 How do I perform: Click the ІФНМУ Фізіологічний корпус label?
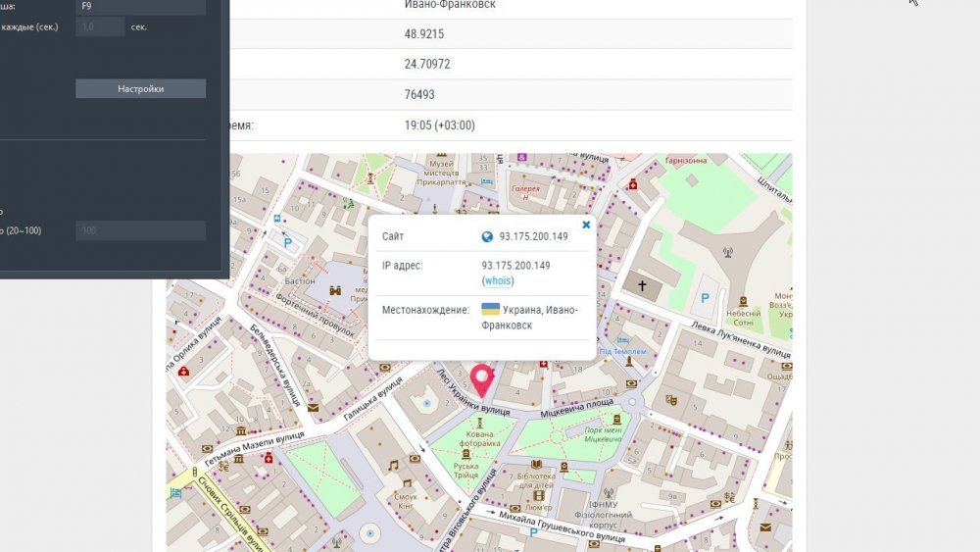(x=603, y=515)
